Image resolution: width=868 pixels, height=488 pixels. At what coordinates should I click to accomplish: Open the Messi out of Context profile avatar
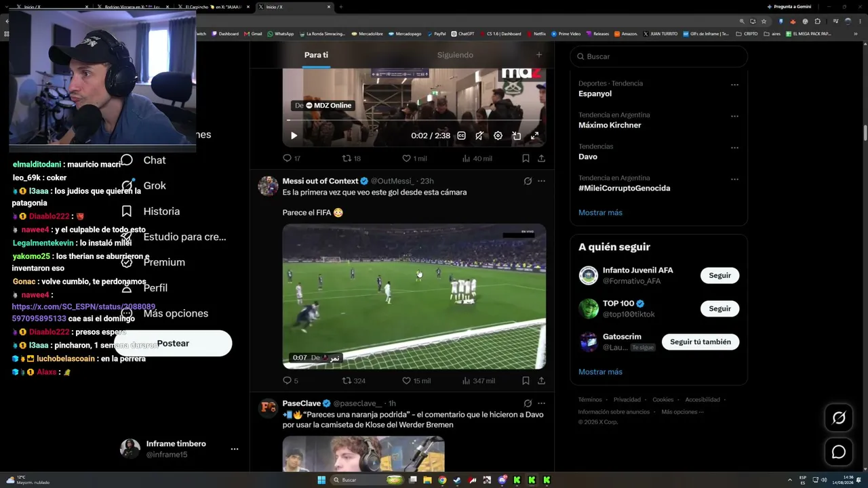tap(269, 186)
